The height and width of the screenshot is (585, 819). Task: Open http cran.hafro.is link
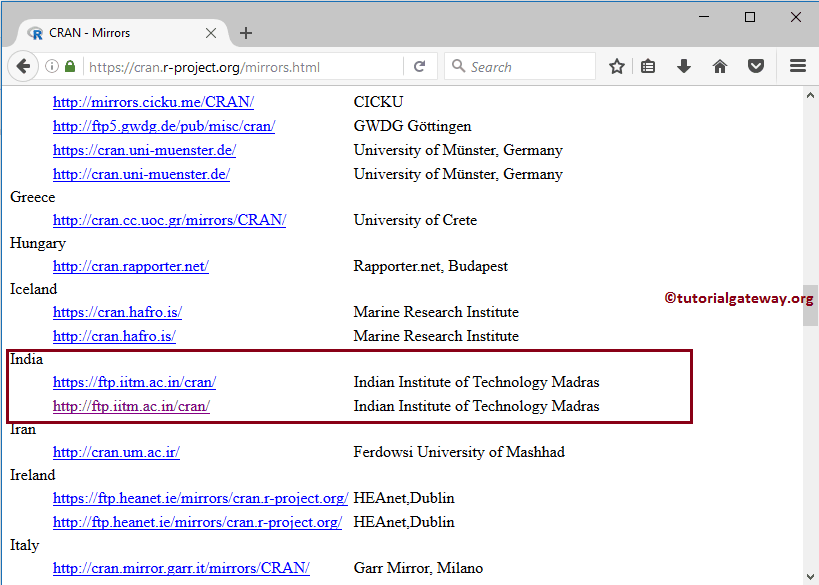point(114,336)
